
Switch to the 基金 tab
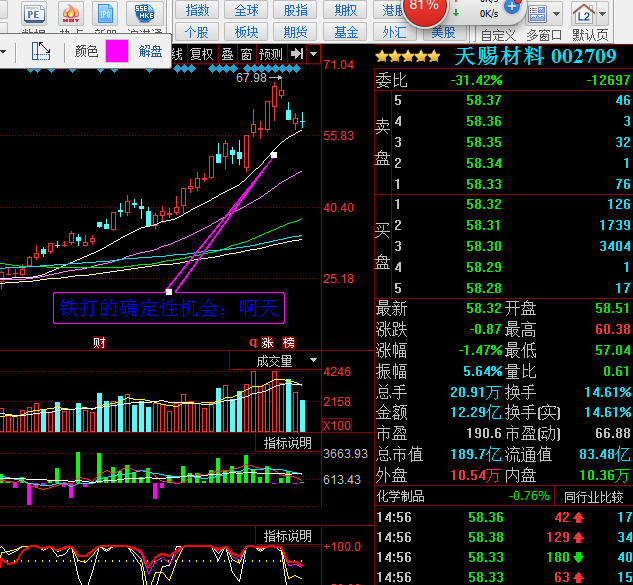coord(346,32)
